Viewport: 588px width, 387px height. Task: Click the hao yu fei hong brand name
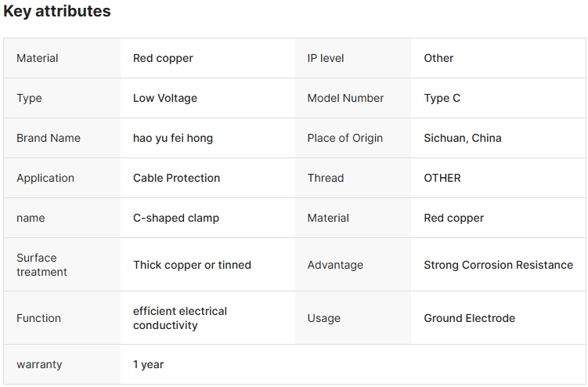click(173, 138)
